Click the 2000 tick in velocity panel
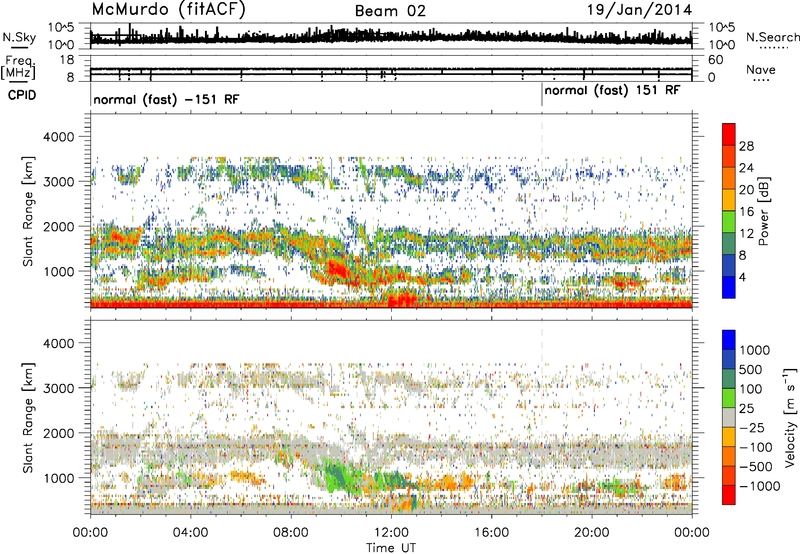The width and height of the screenshot is (800, 554). click(x=61, y=433)
